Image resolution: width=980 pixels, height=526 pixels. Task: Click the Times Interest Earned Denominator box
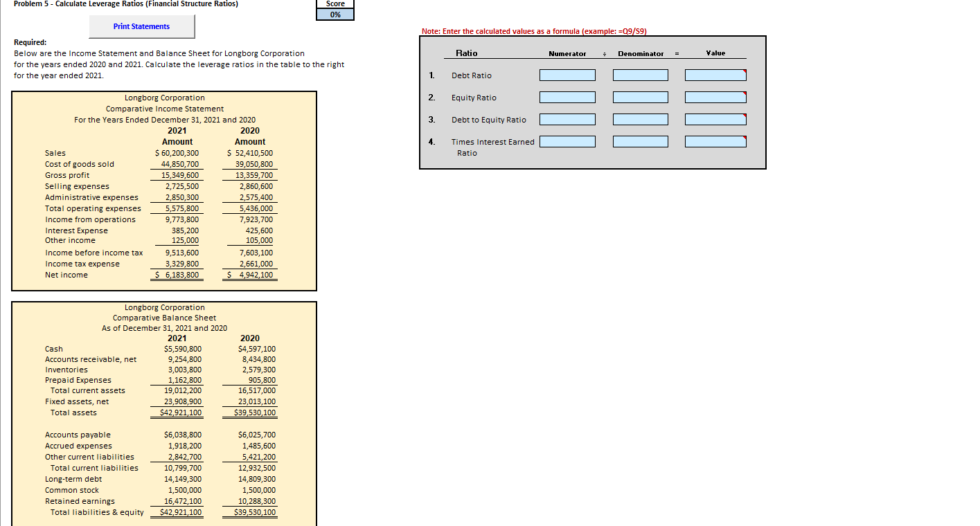(640, 141)
